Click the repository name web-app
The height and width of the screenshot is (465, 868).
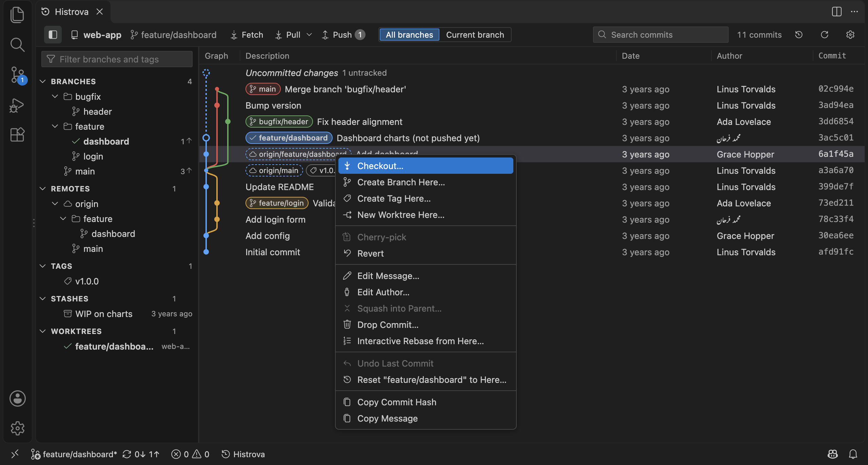coord(96,35)
